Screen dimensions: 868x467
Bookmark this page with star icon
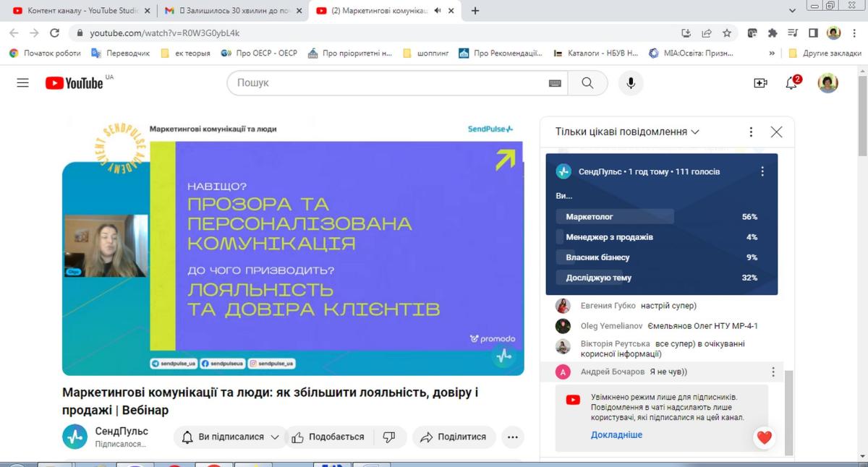pos(727,33)
